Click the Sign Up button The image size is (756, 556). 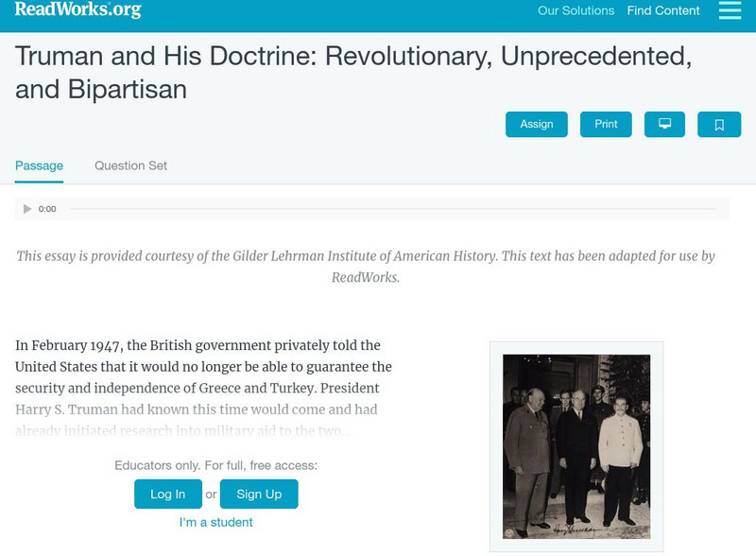click(259, 494)
